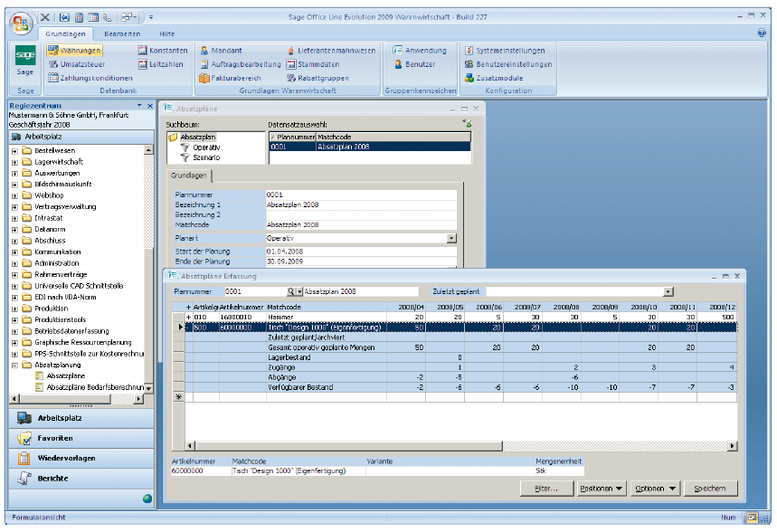Click the Umsatzsteuer icon in ribbon
Viewport: 777px width, 532px height.
point(53,64)
